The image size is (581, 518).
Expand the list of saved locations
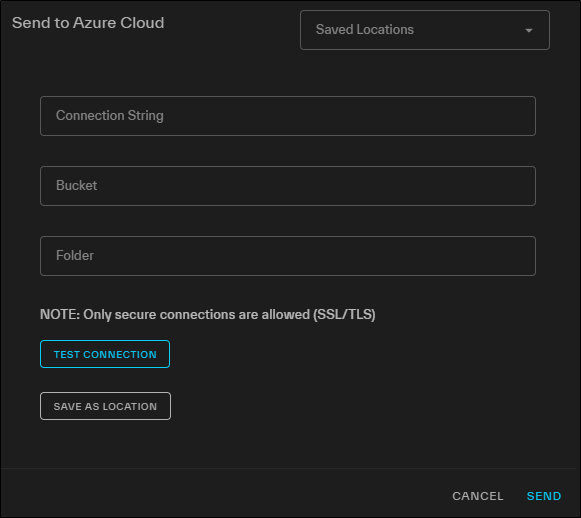click(x=425, y=30)
